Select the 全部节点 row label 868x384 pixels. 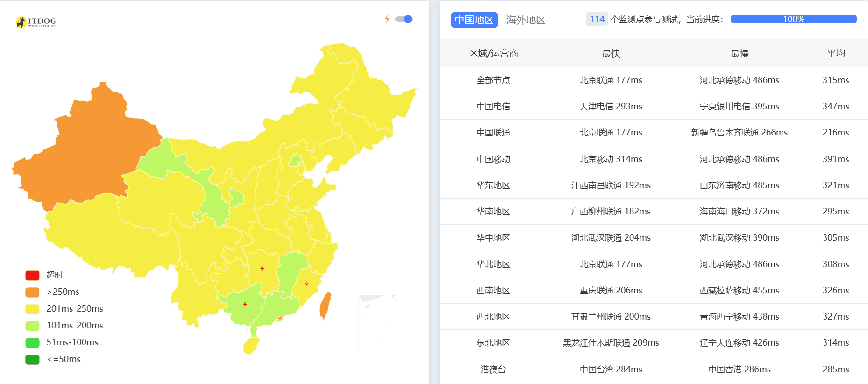[493, 80]
